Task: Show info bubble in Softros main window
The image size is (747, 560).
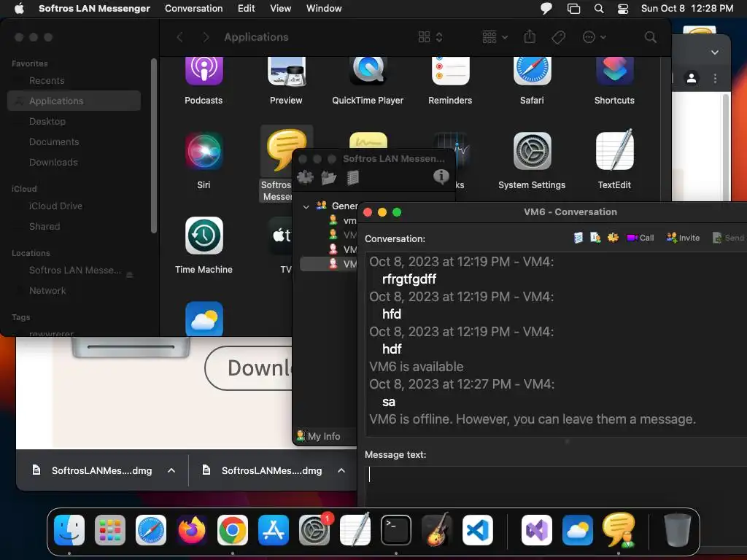Action: point(441,176)
